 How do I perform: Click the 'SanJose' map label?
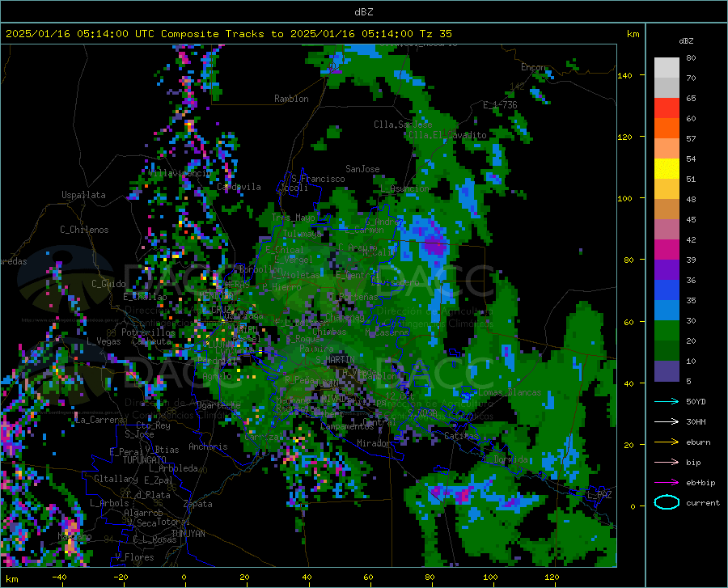(362, 169)
